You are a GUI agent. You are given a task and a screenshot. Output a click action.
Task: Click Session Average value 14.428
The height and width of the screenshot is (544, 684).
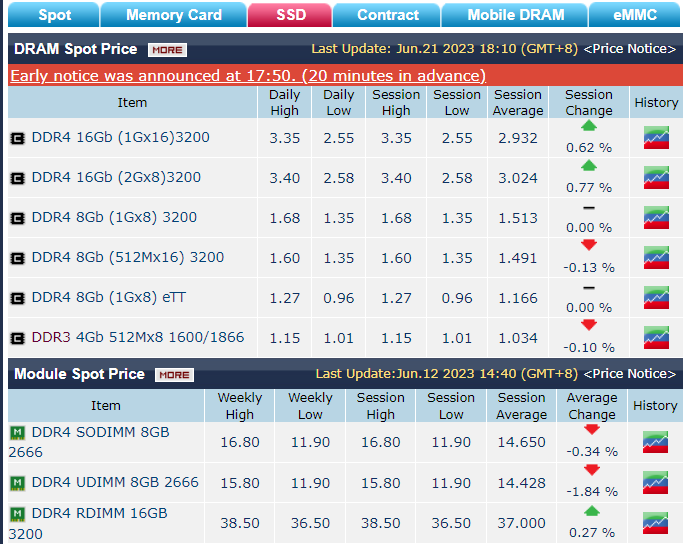(521, 483)
